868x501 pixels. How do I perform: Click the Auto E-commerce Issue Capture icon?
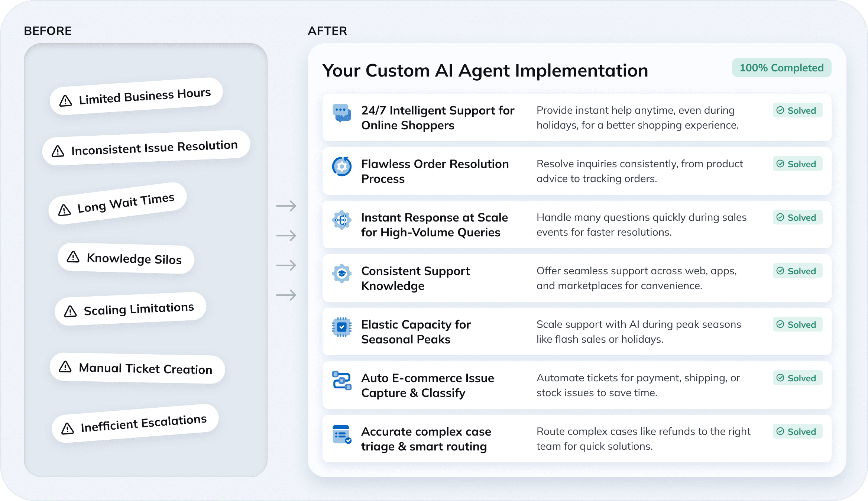coord(341,381)
